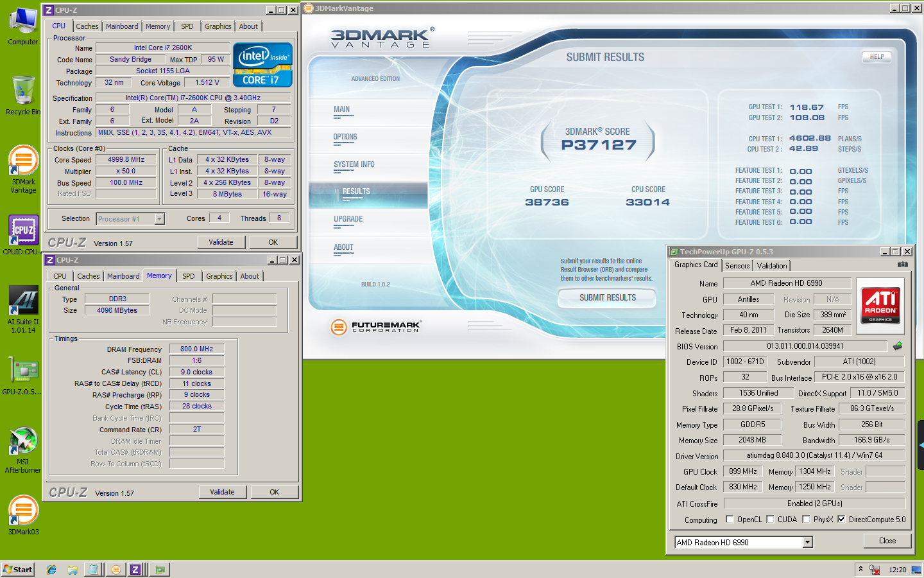Open Graphics tab in CPU-Z timings window

pos(219,276)
